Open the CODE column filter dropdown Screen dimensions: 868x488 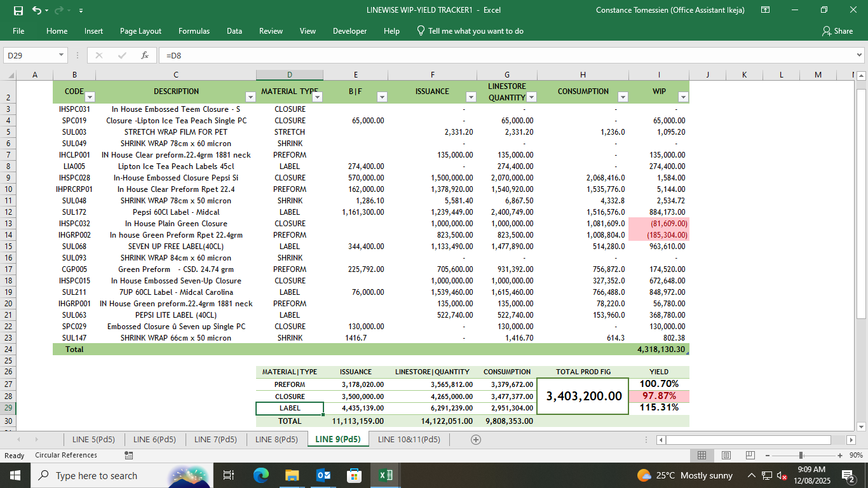point(90,97)
